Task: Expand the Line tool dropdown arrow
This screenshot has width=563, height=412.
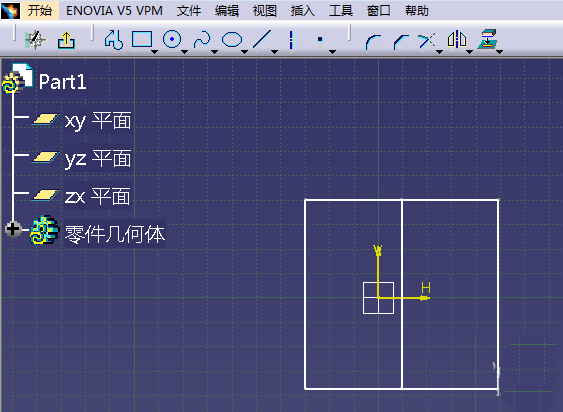Action: [x=274, y=52]
